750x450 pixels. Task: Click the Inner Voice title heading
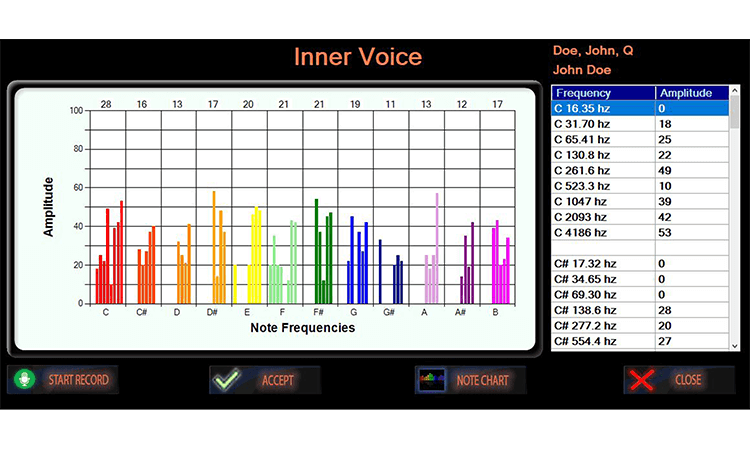(x=358, y=57)
